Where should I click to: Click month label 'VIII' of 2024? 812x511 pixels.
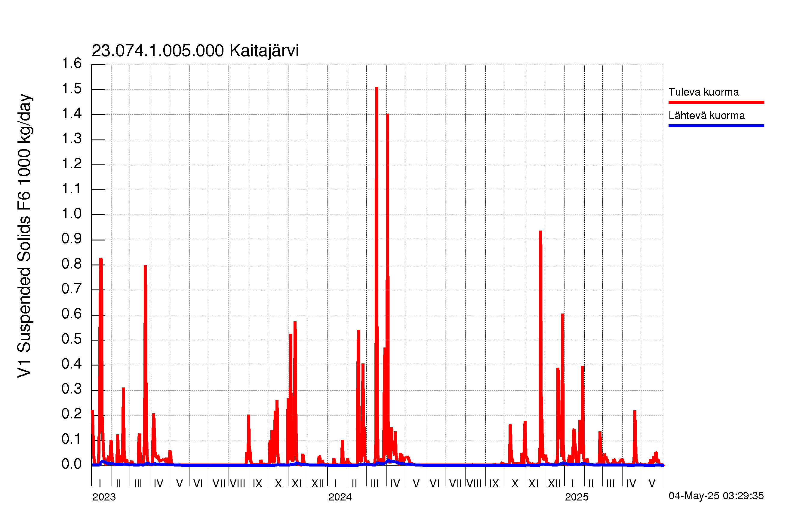coord(474,484)
